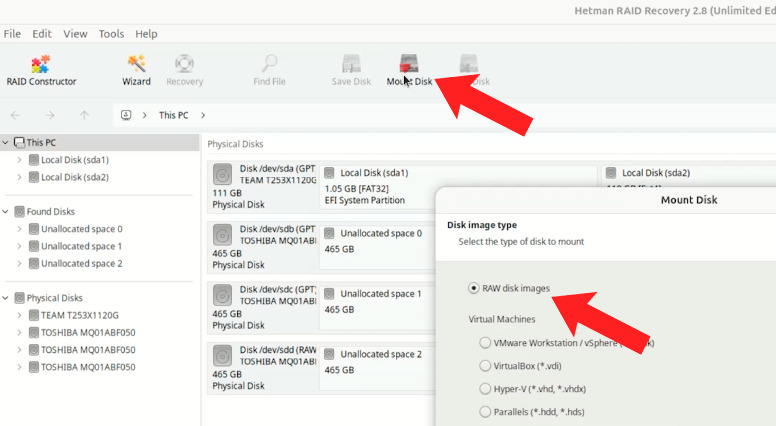776x426 pixels.
Task: Collapse the This PC tree node
Action: coord(5,142)
